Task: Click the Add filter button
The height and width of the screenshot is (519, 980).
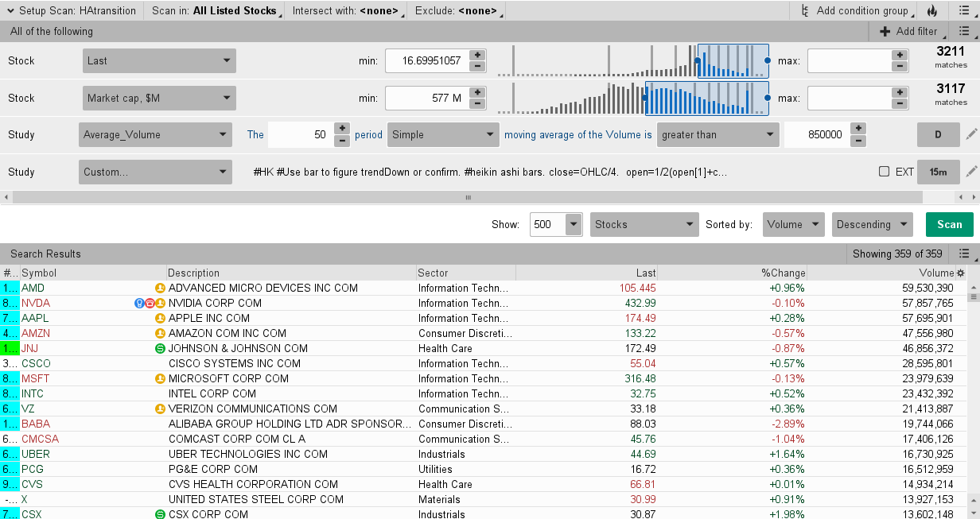Action: (908, 31)
